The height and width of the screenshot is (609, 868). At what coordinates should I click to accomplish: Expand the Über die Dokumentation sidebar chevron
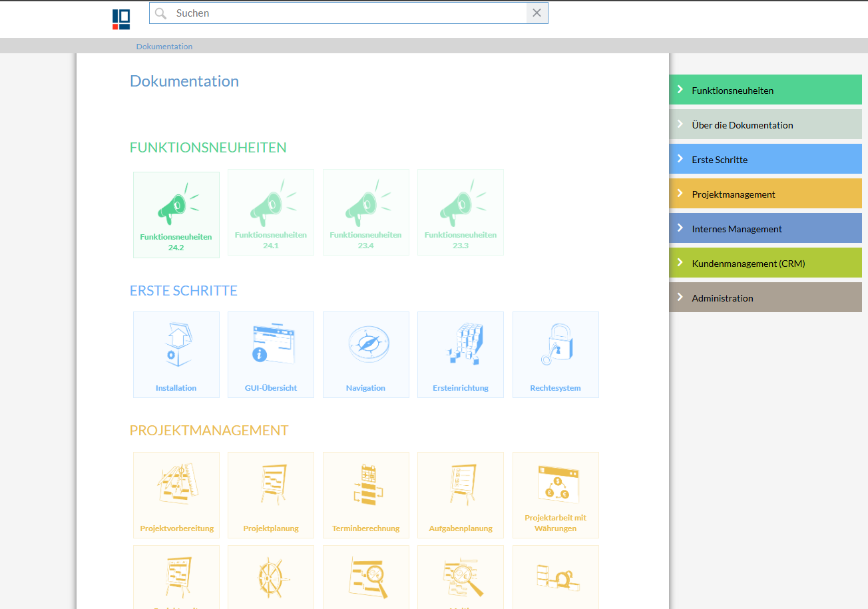tap(680, 124)
